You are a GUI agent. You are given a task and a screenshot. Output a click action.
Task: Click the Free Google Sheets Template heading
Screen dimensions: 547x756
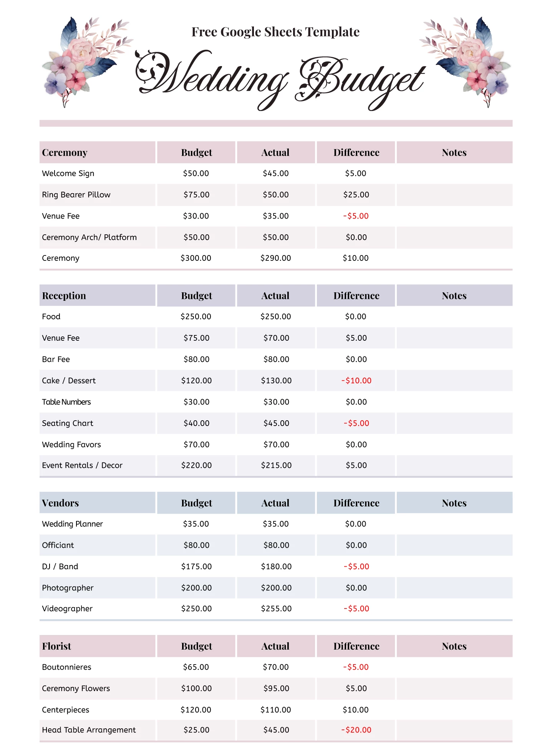click(x=275, y=32)
